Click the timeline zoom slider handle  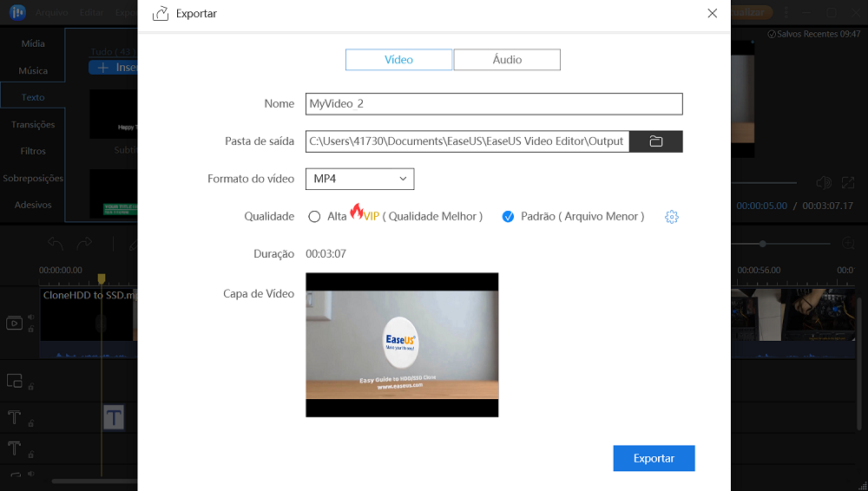pos(763,244)
